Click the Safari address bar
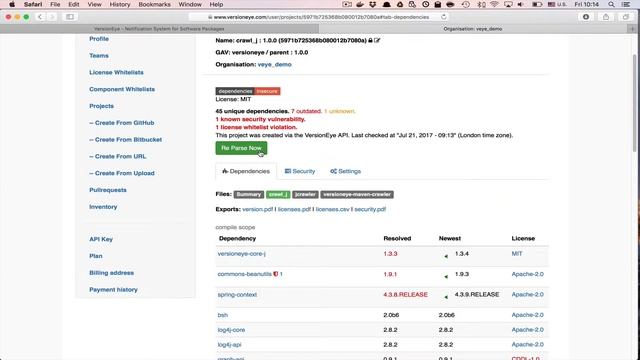Screen dimensions: 640x360 click(x=318, y=17)
